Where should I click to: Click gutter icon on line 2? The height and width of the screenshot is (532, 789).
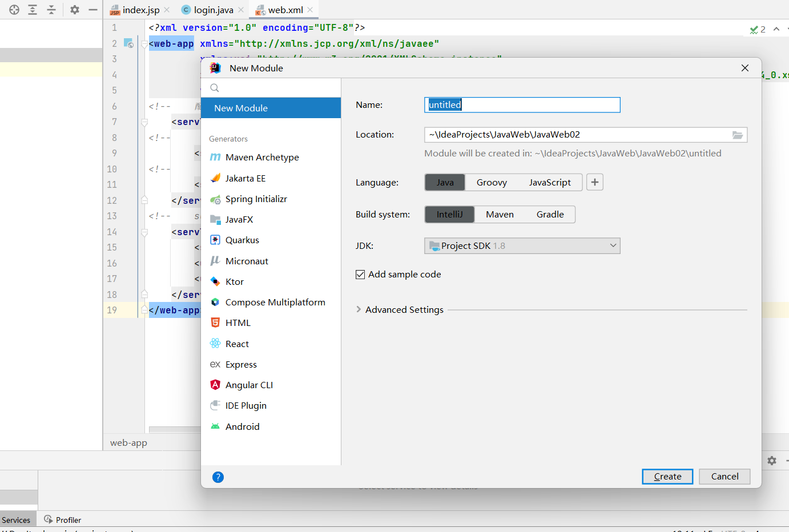128,43
